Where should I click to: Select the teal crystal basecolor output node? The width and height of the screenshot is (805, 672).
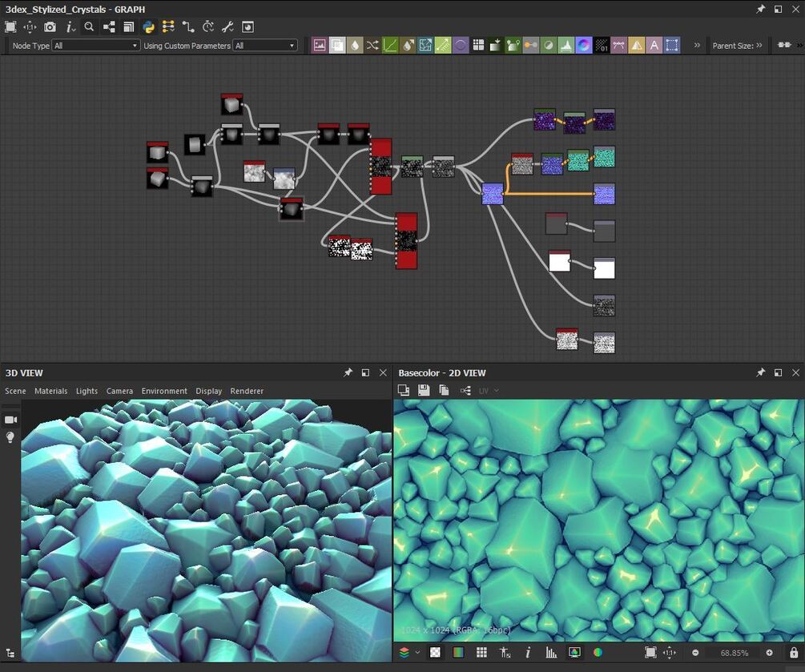point(604,156)
